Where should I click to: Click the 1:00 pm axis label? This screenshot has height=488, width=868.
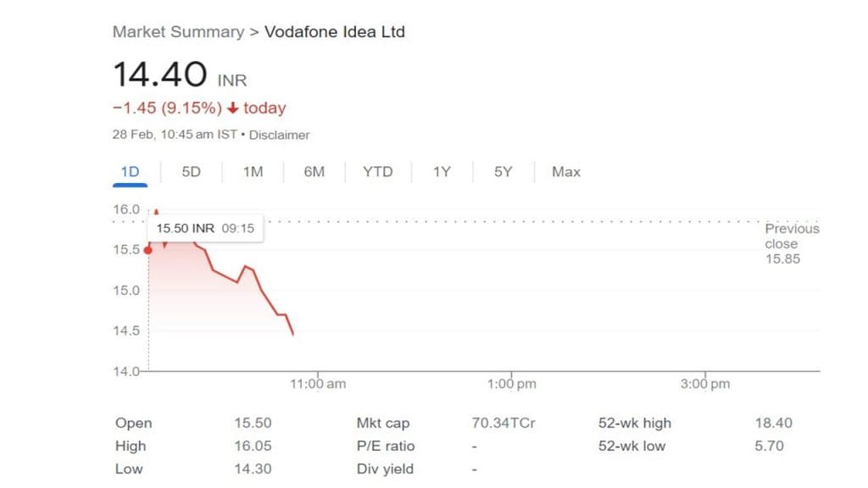(x=512, y=384)
